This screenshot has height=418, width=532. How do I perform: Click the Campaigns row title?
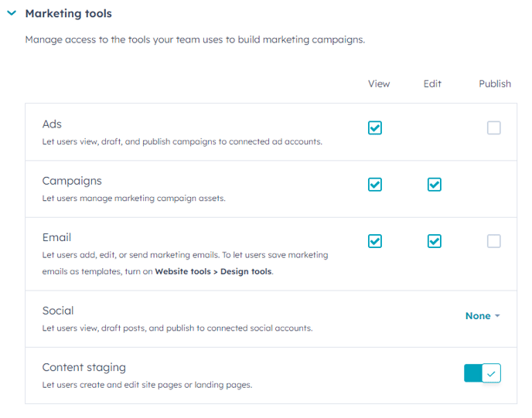[x=72, y=181]
